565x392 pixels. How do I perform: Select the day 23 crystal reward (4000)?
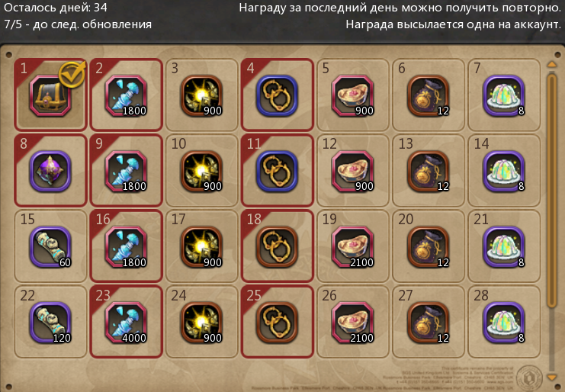pyautogui.click(x=126, y=323)
